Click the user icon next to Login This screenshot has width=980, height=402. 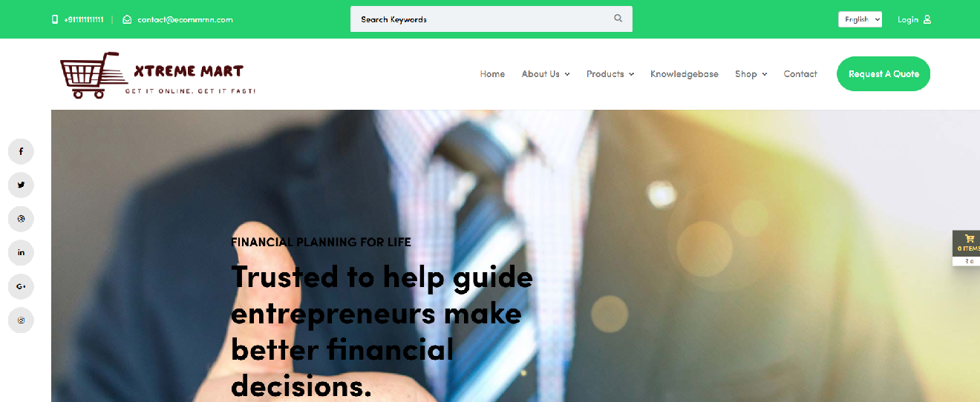point(927,19)
